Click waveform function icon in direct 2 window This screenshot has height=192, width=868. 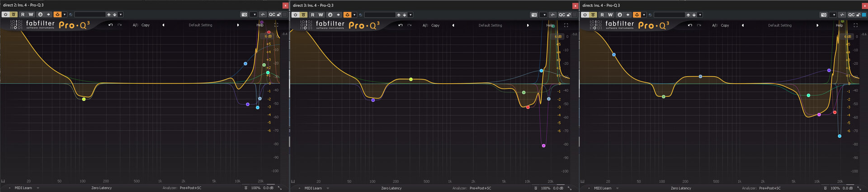coord(263,14)
